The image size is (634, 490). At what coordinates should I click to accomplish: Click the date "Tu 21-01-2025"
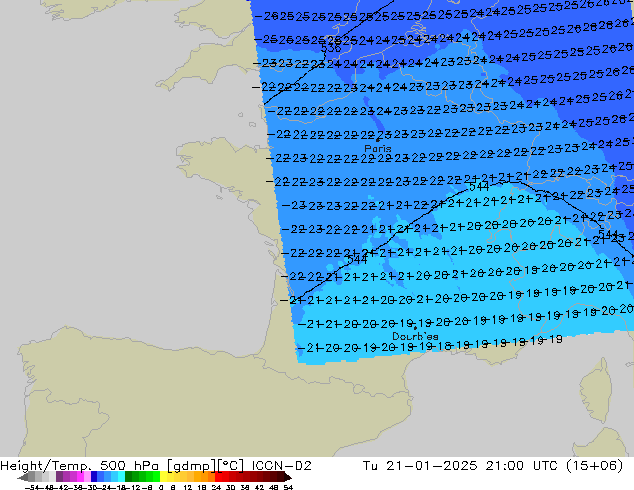tap(420, 466)
